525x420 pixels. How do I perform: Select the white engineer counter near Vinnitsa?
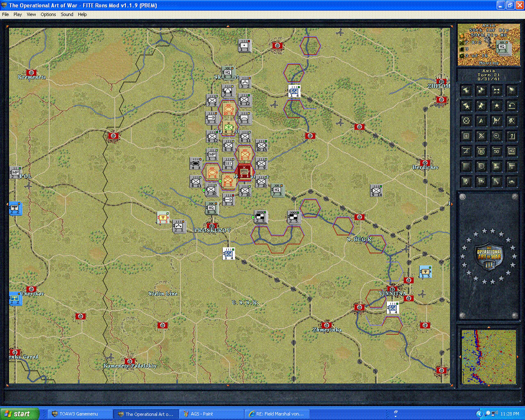pos(393,308)
